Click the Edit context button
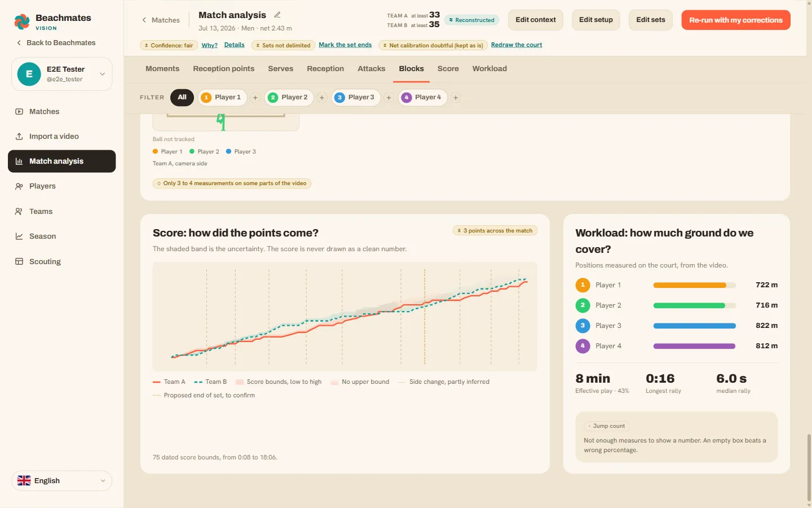The width and height of the screenshot is (812, 508). pos(536,20)
